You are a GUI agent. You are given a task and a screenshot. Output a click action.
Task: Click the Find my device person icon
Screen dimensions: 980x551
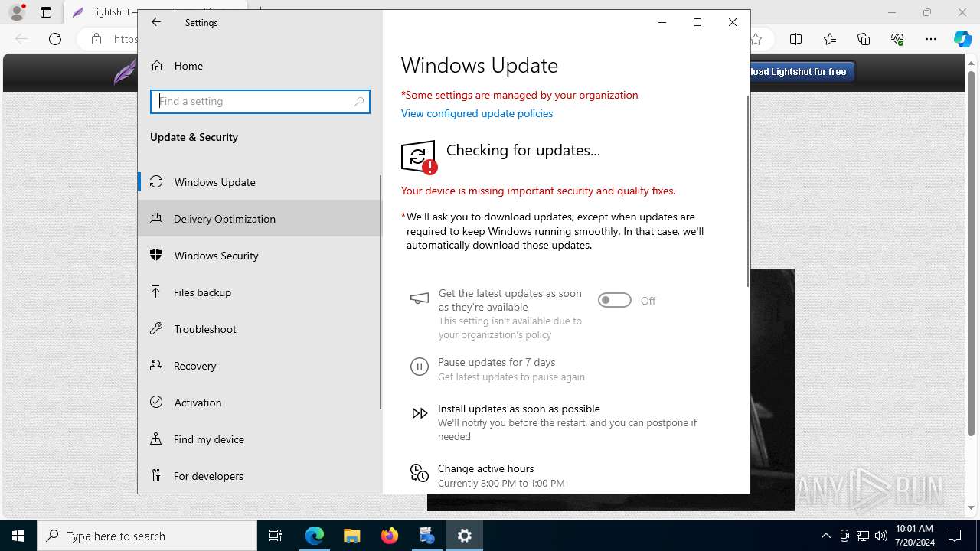tap(156, 439)
